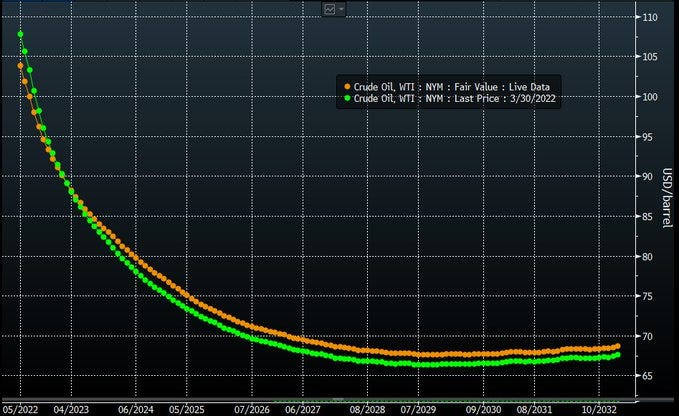Click the chart type icon above the chart
Viewport: 679px width, 416px height.
coord(330,9)
